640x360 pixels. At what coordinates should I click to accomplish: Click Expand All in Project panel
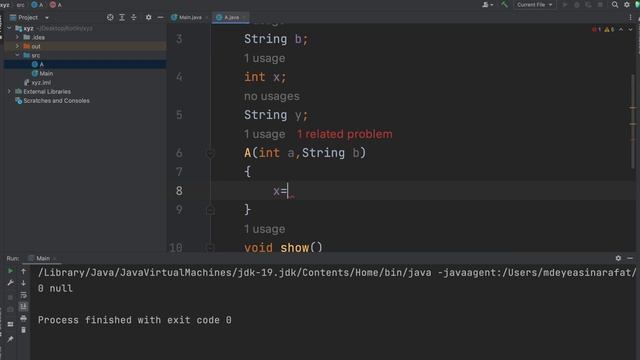[x=122, y=17]
